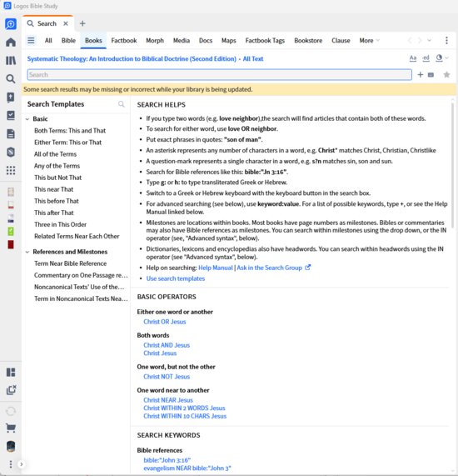Click the Aa match case icon
The height and width of the screenshot is (476, 458).
point(413,58)
